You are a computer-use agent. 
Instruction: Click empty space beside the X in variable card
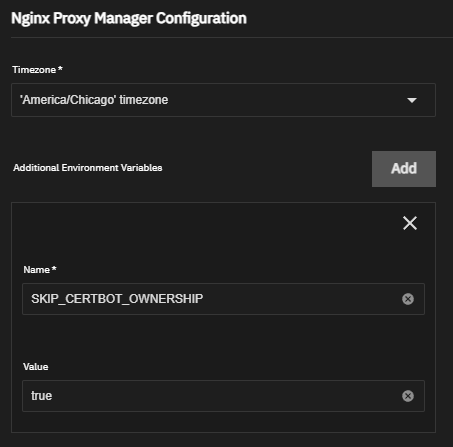tap(207, 223)
